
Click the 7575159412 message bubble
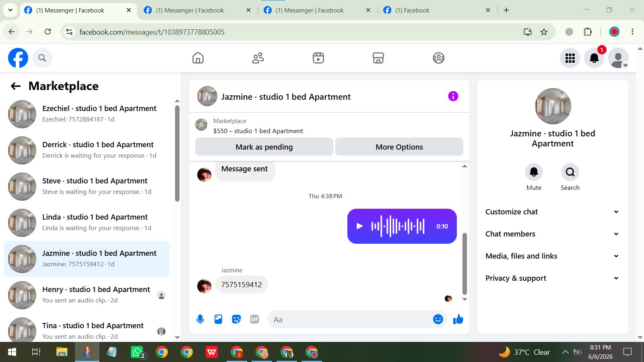[242, 285]
